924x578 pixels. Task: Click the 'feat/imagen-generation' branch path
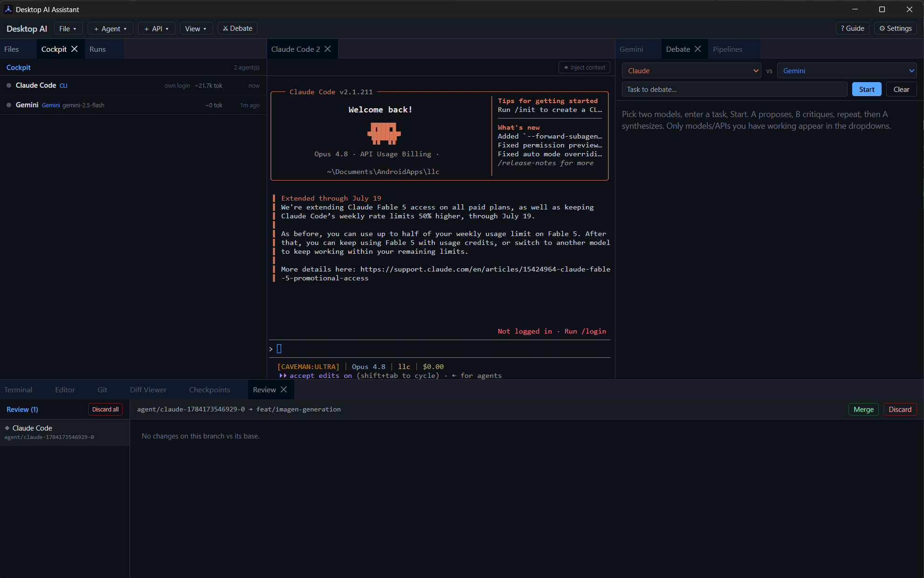pyautogui.click(x=298, y=409)
